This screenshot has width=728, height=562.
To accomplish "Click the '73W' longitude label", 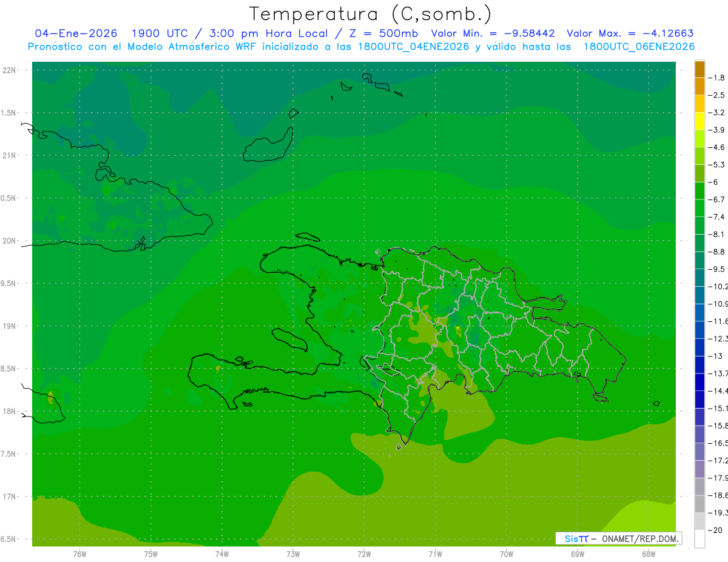I will pyautogui.click(x=293, y=554).
